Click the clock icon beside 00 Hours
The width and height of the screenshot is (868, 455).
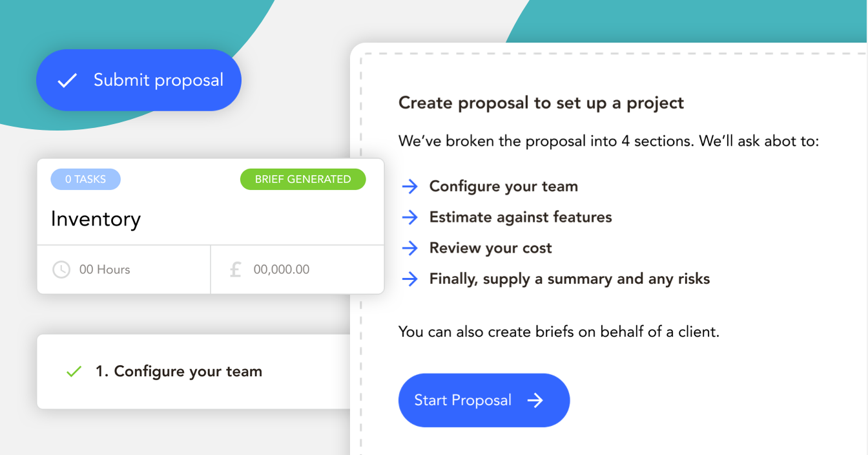point(61,270)
